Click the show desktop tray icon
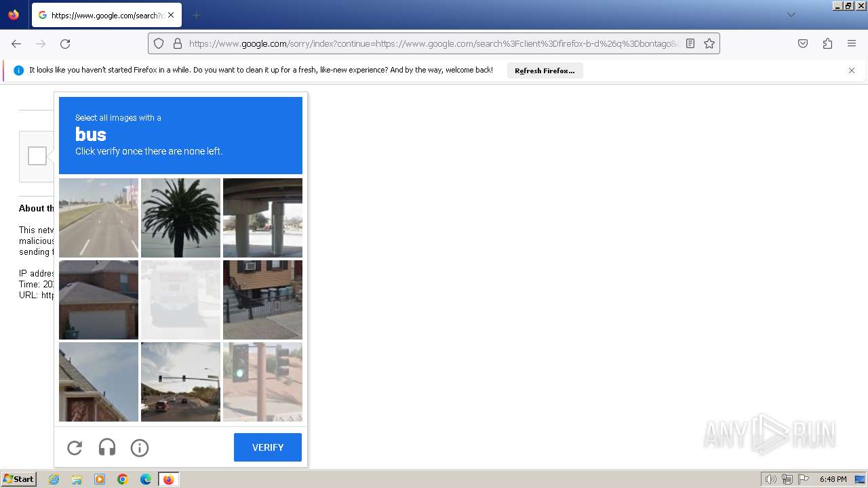 tap(860, 479)
